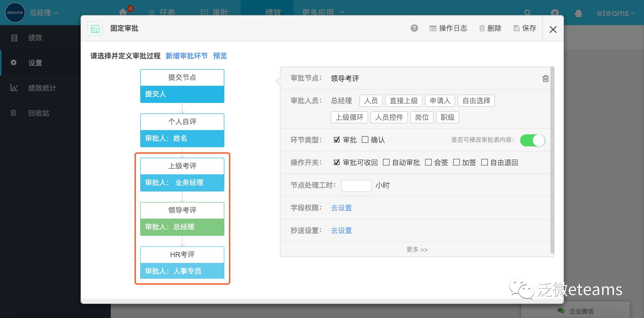Click the help question mark icon
644x318 pixels.
point(414,28)
